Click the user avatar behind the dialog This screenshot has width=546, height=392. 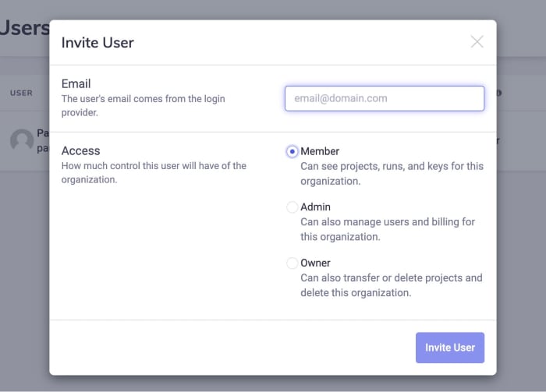click(22, 140)
